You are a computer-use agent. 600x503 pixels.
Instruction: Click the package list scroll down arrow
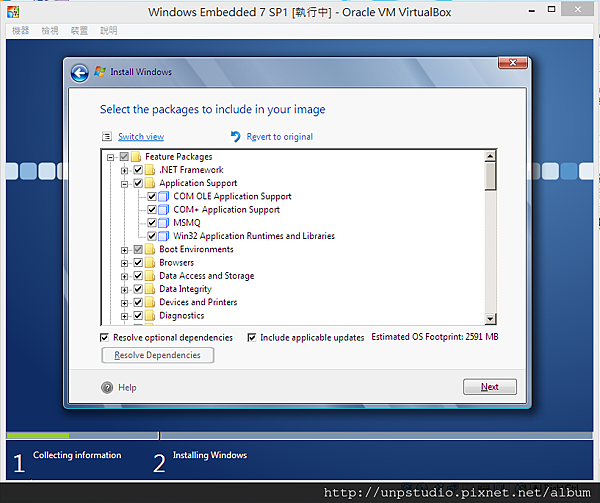[x=490, y=319]
